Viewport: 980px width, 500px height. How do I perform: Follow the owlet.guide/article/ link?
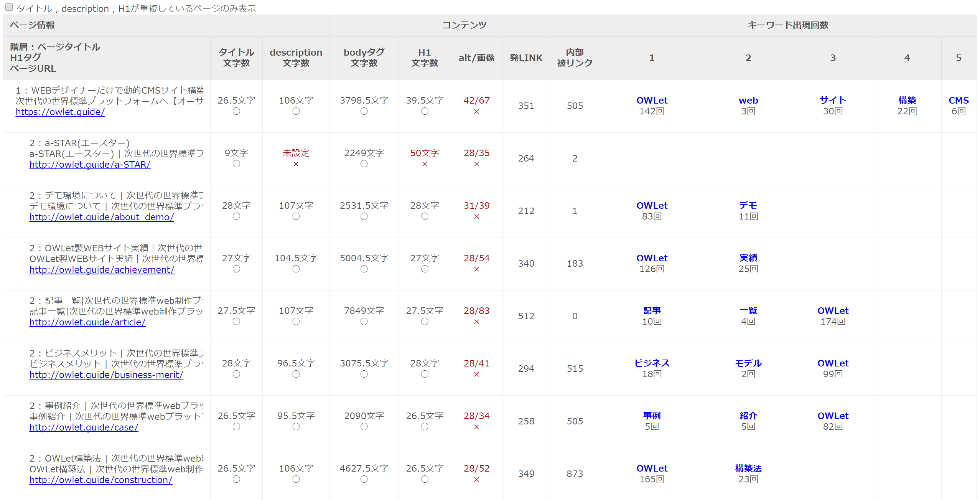click(x=87, y=322)
